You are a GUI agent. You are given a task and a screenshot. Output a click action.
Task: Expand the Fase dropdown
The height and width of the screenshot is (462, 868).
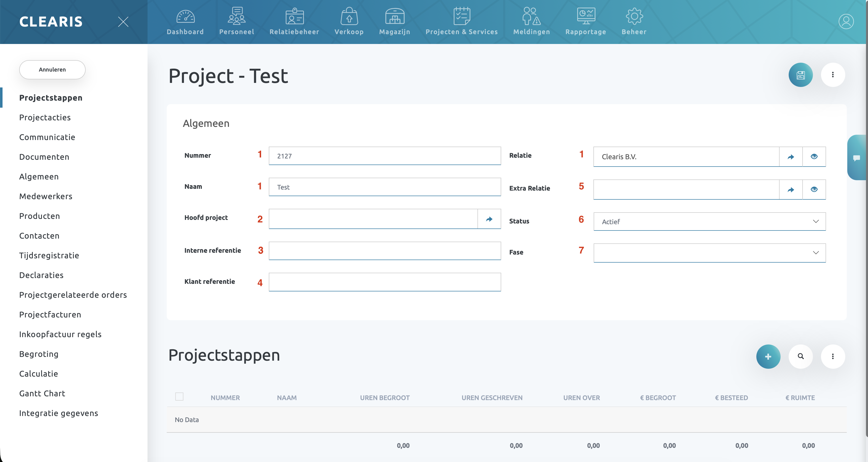pos(816,252)
